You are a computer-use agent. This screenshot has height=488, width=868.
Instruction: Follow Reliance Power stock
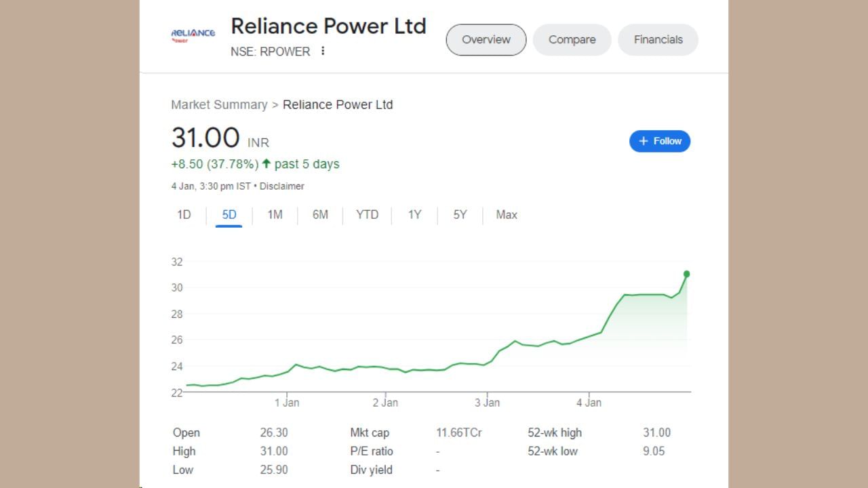tap(660, 141)
